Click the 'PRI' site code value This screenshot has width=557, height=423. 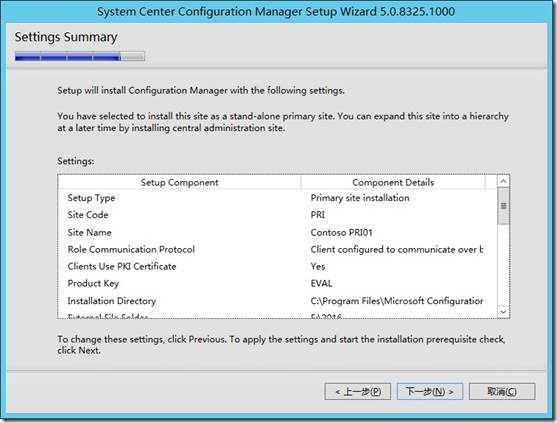[318, 215]
